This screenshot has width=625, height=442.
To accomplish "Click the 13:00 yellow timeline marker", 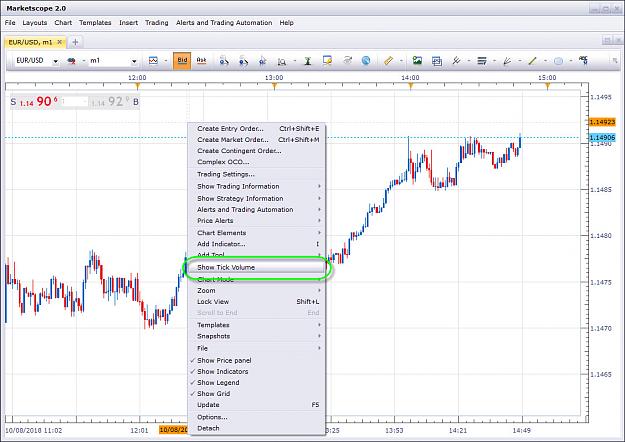I will [274, 86].
